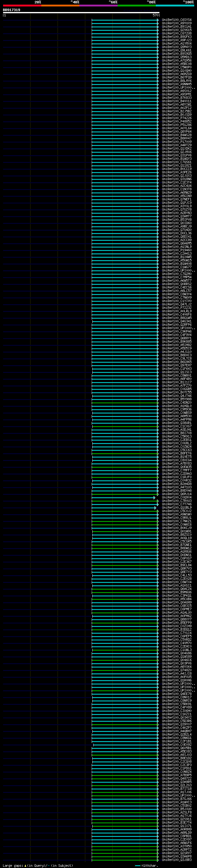Click the UniRef100_P17009 label
The height and width of the screenshot is (868, 197).
pos(177,142)
